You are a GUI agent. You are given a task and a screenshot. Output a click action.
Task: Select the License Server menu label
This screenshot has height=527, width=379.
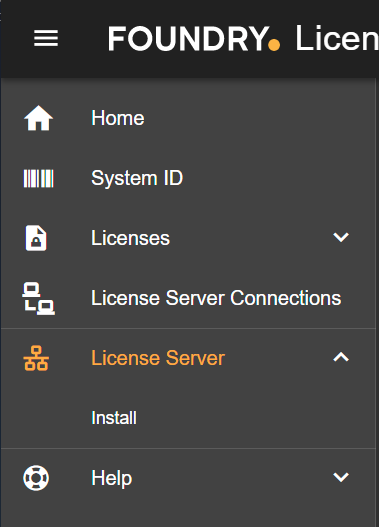(x=158, y=358)
